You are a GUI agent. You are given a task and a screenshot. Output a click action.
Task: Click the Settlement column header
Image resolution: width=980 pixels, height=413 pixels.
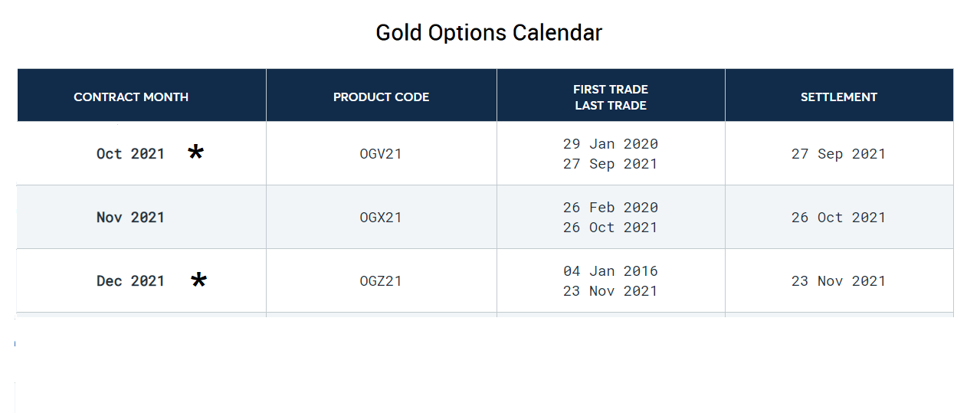(x=839, y=97)
